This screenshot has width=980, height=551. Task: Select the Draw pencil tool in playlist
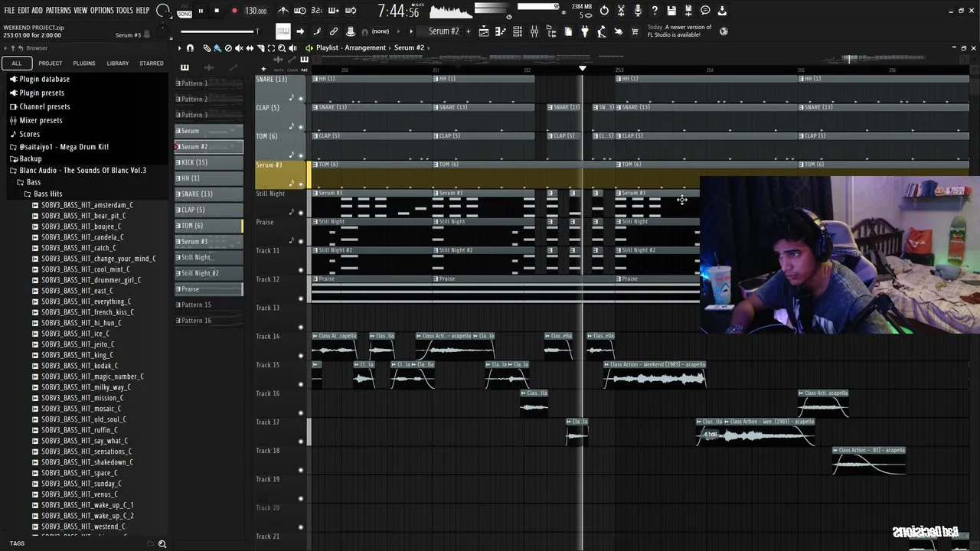point(207,47)
